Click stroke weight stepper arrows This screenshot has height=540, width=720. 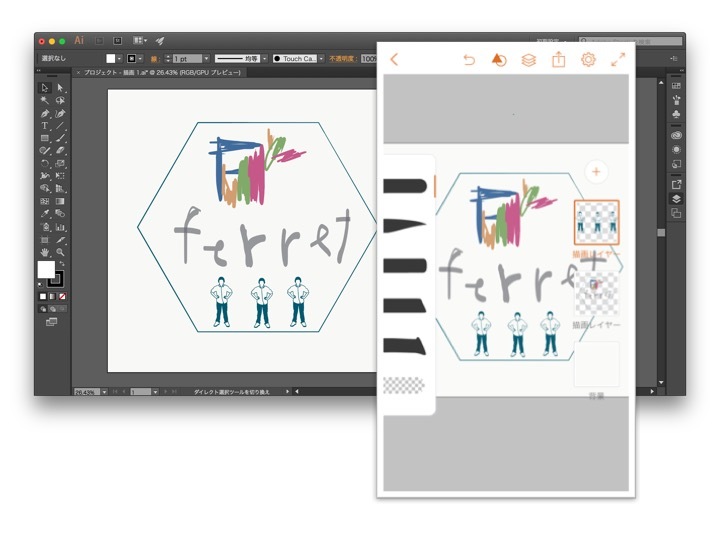168,59
